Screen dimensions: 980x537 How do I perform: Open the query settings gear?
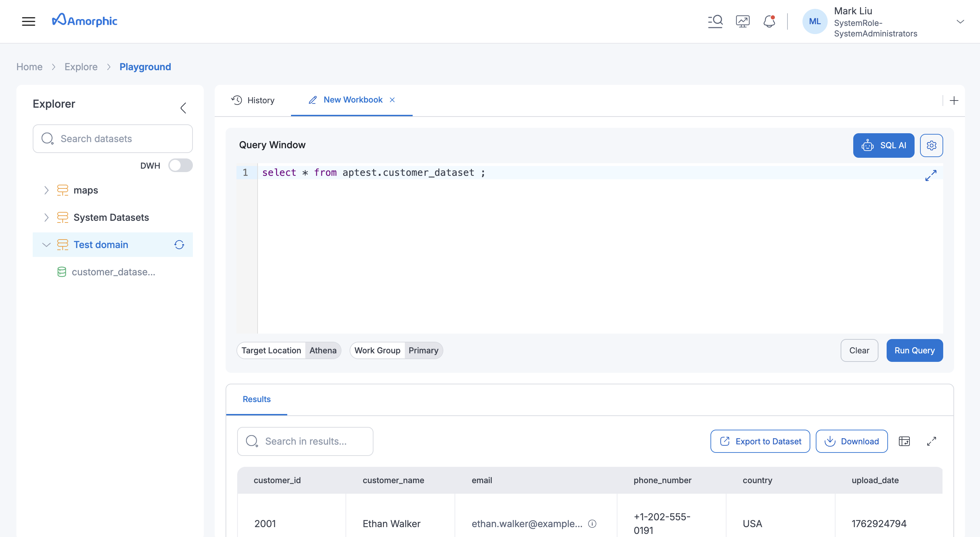[x=931, y=145]
